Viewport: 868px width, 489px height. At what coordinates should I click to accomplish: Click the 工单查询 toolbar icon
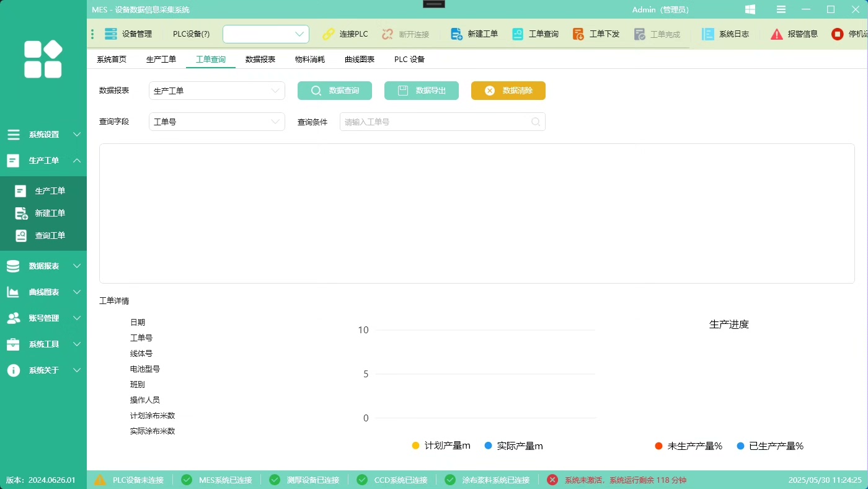point(518,34)
